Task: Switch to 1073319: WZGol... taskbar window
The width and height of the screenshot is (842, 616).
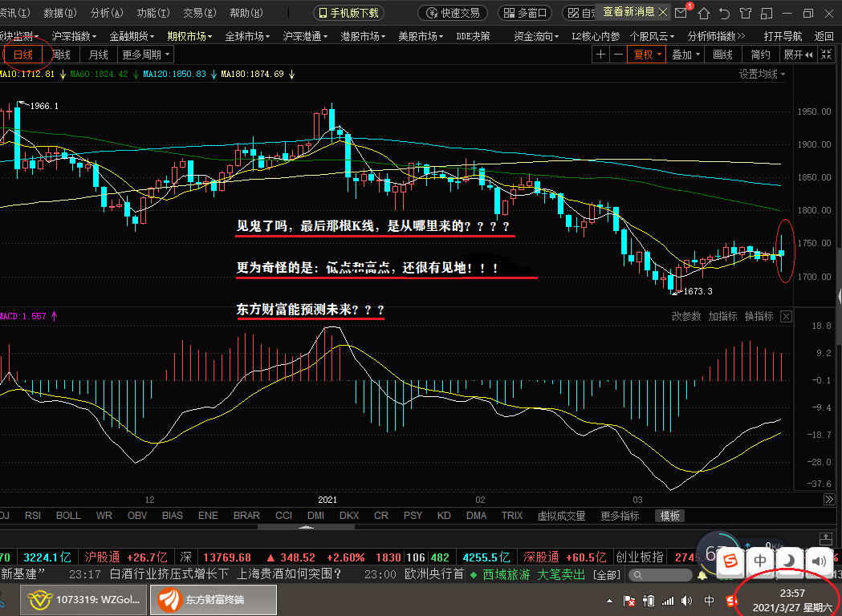Action: point(84,600)
